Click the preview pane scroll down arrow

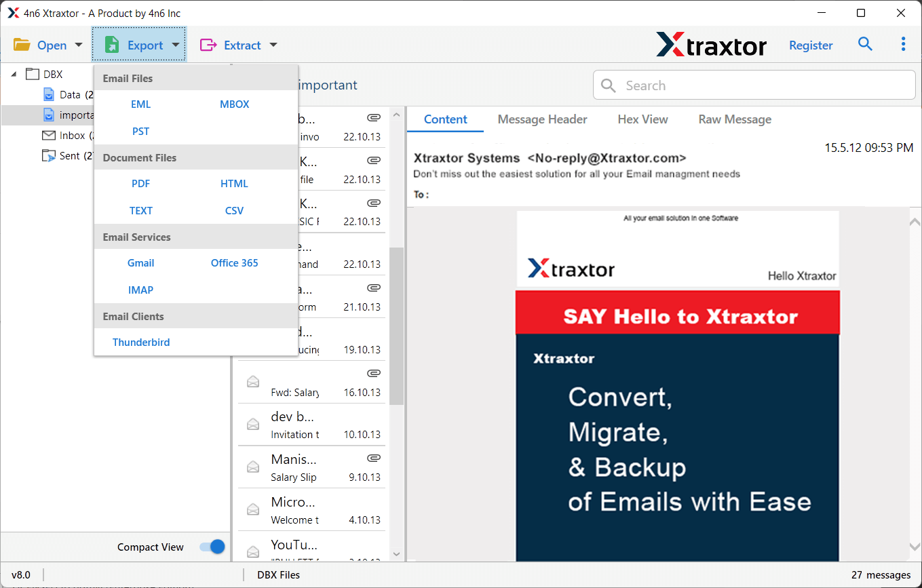click(x=915, y=547)
